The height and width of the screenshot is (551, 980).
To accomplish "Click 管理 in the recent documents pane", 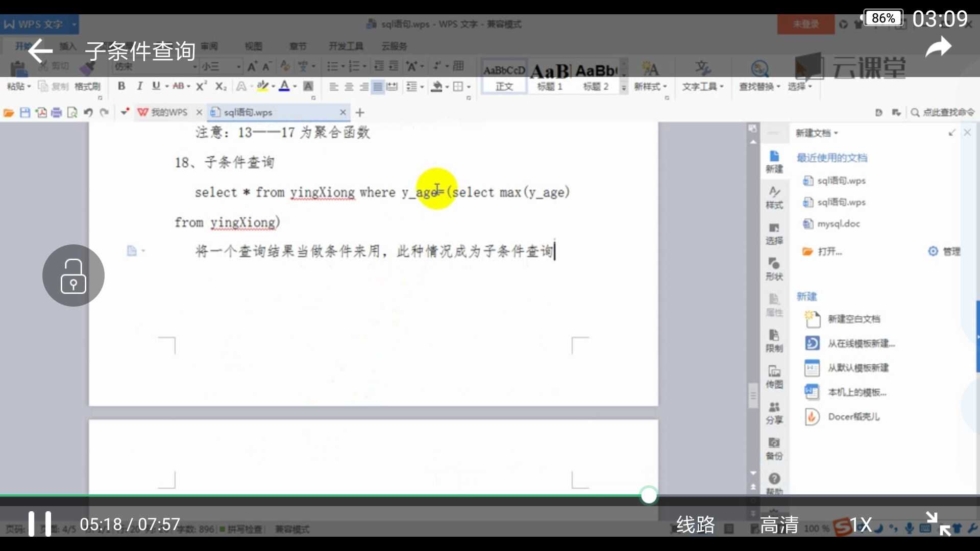I will 945,251.
